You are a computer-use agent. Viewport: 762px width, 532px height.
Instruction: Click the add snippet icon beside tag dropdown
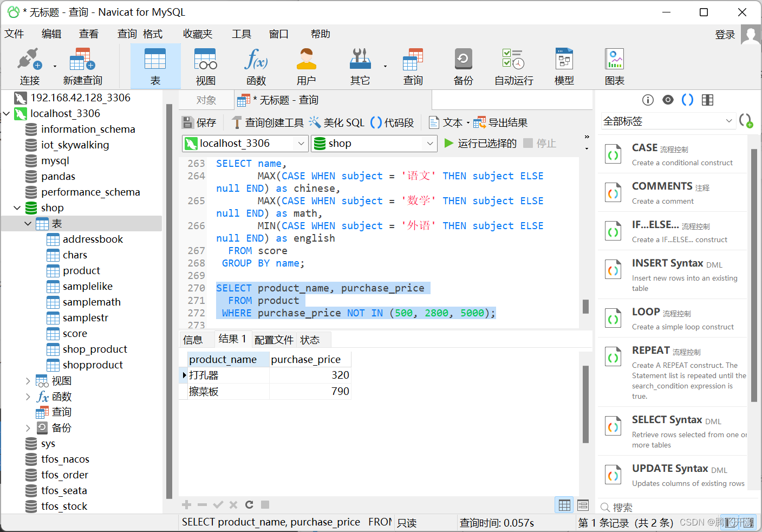[746, 121]
